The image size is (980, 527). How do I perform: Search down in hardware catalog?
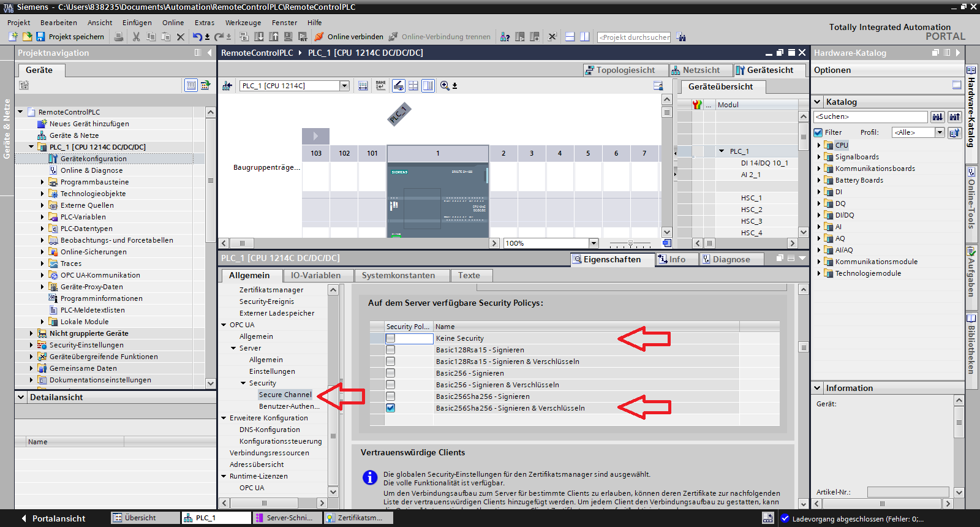[938, 116]
